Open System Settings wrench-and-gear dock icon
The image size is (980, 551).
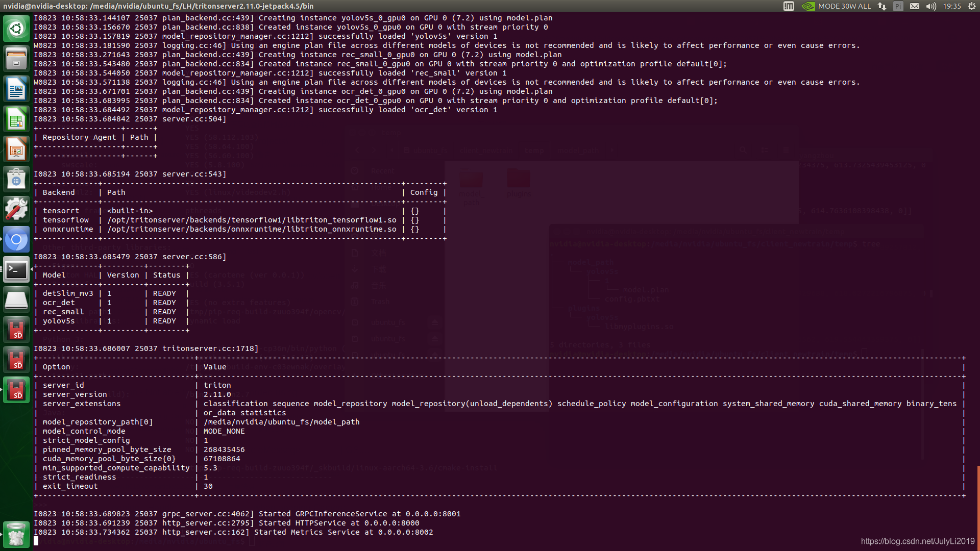click(x=16, y=209)
